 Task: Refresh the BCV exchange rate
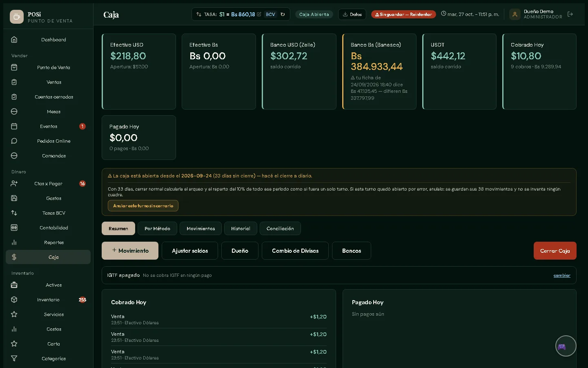pyautogui.click(x=283, y=14)
